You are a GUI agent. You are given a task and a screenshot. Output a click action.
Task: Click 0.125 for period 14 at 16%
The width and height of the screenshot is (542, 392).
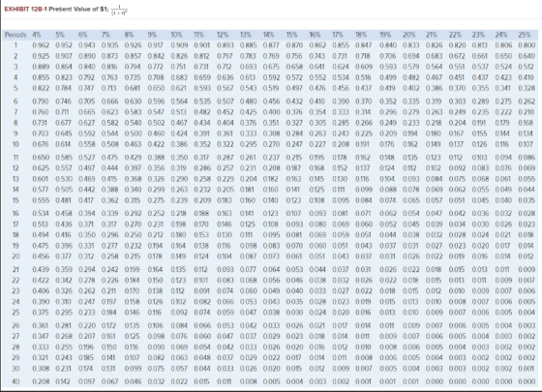pyautogui.click(x=316, y=190)
